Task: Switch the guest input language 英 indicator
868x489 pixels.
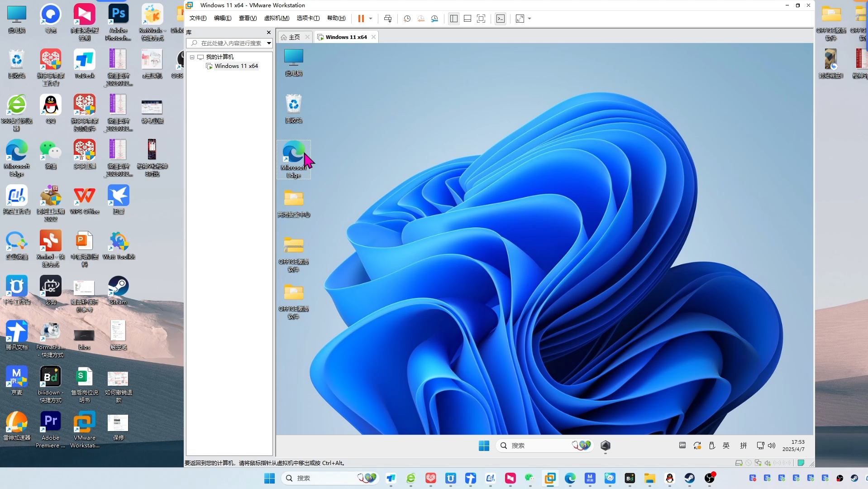Action: pyautogui.click(x=726, y=446)
